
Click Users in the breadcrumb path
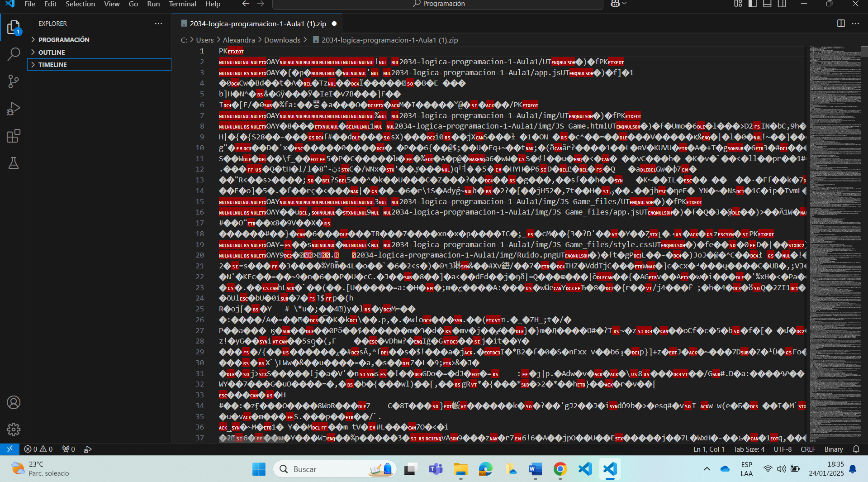click(x=205, y=40)
